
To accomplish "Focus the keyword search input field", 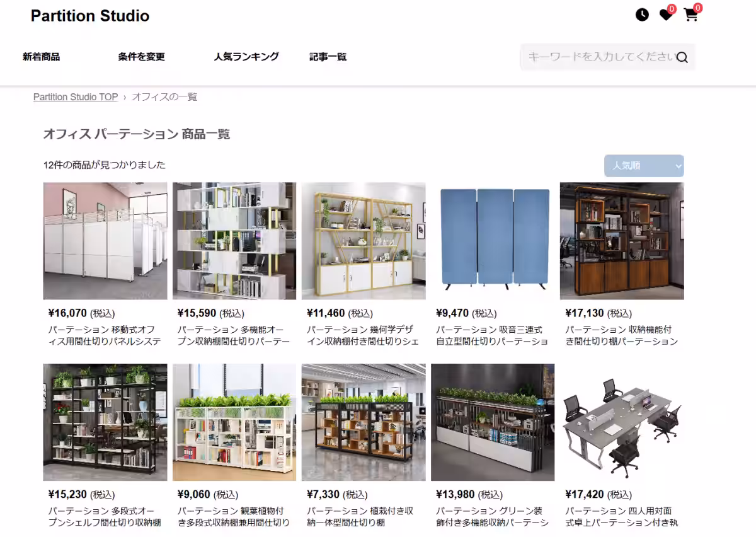I will (598, 57).
